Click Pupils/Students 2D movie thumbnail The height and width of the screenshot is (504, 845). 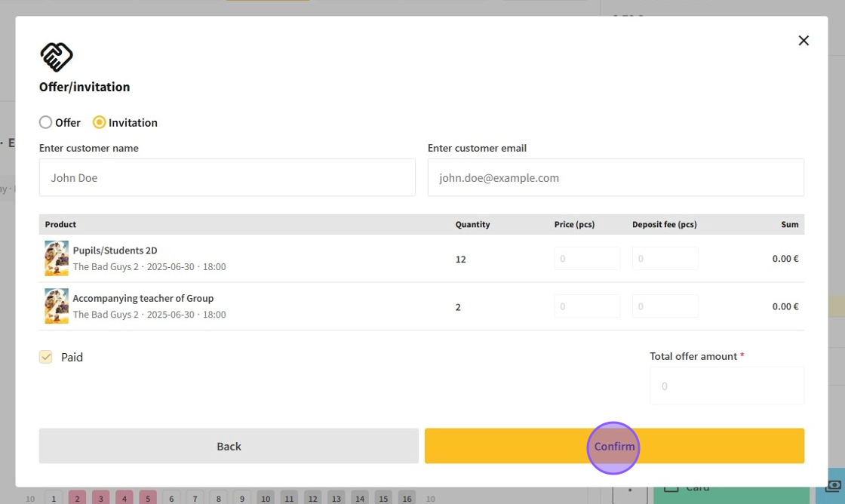coord(57,258)
